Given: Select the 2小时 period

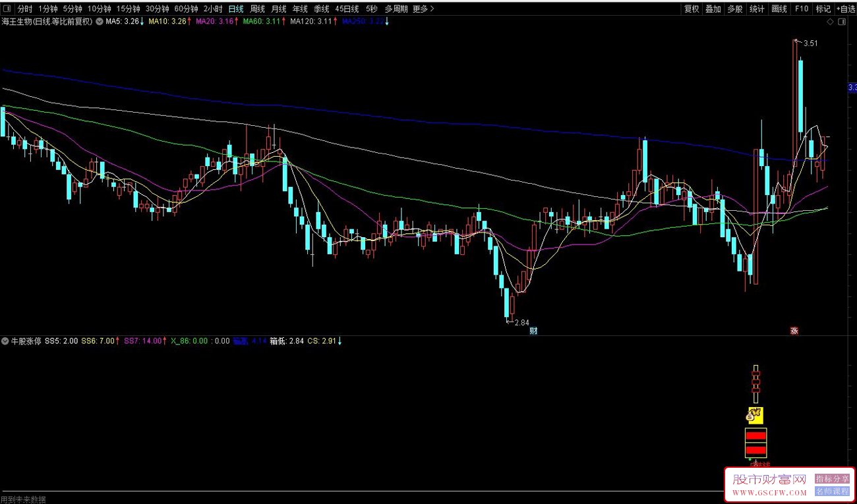Looking at the screenshot, I should click(213, 9).
